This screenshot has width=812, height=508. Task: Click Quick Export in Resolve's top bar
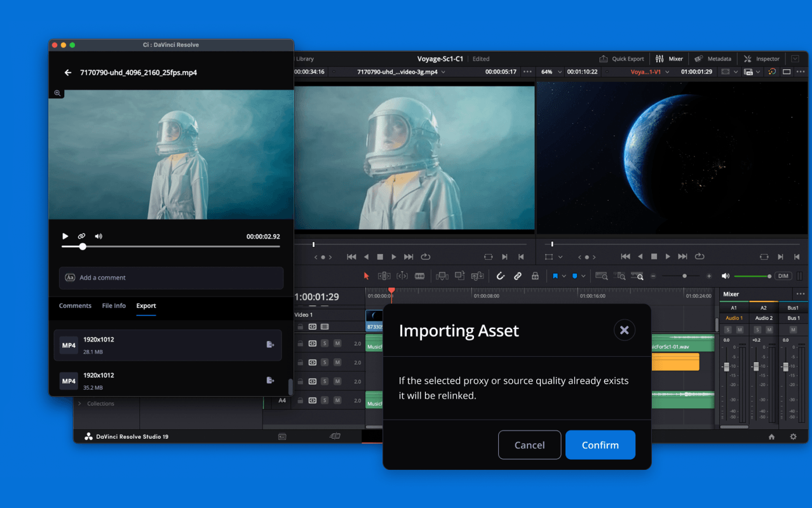coord(622,59)
